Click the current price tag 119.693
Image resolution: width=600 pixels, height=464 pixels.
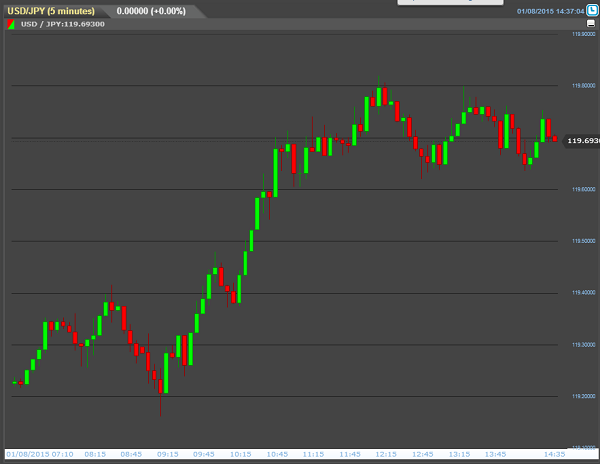click(x=582, y=141)
